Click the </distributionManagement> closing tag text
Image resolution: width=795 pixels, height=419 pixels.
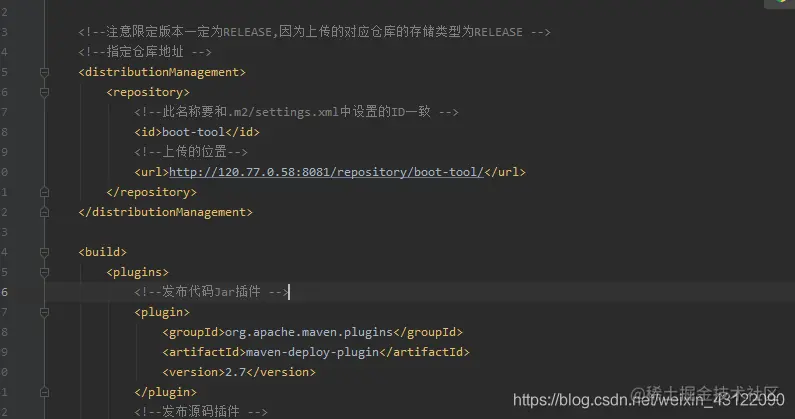[x=165, y=212]
